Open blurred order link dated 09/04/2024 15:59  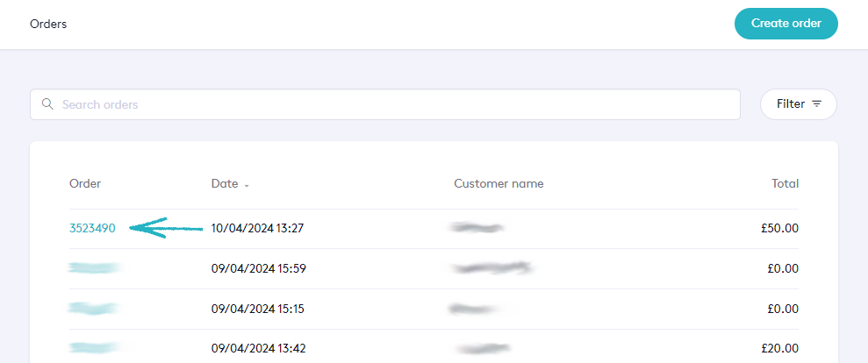click(x=94, y=268)
